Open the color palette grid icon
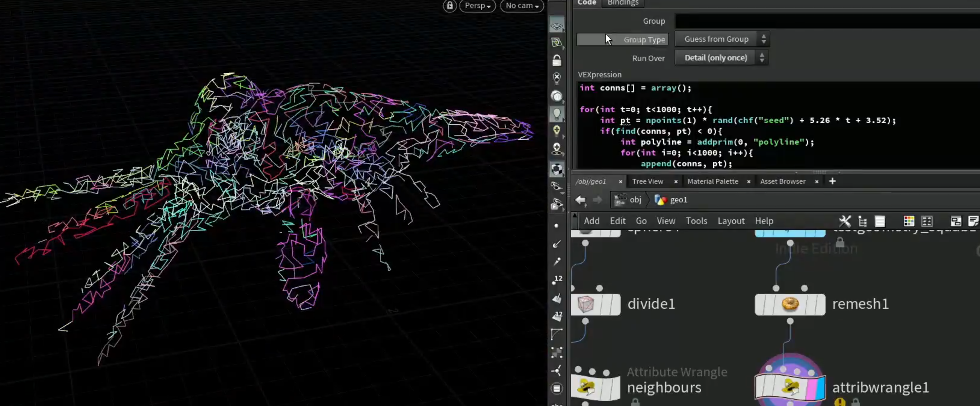The image size is (980, 406). pyautogui.click(x=909, y=221)
